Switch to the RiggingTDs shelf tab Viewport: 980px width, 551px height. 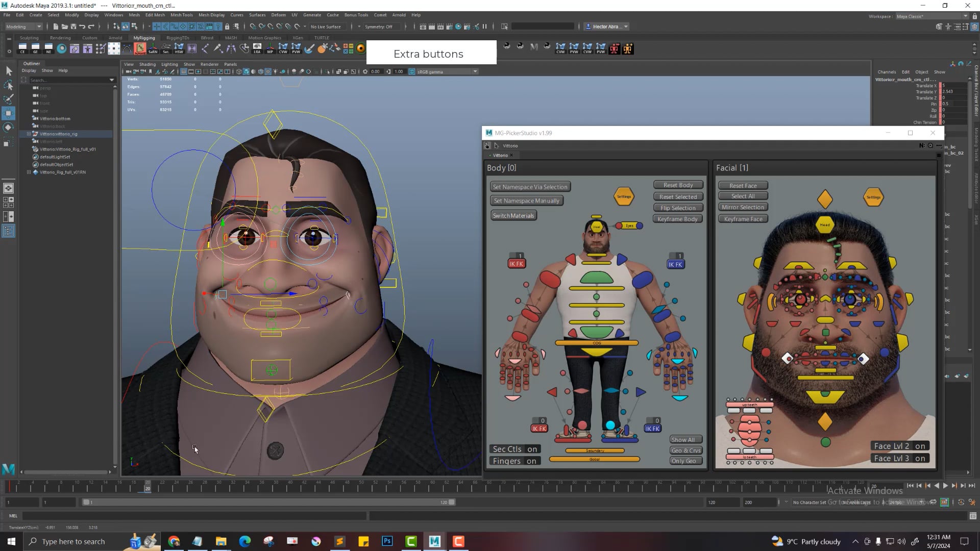(178, 38)
